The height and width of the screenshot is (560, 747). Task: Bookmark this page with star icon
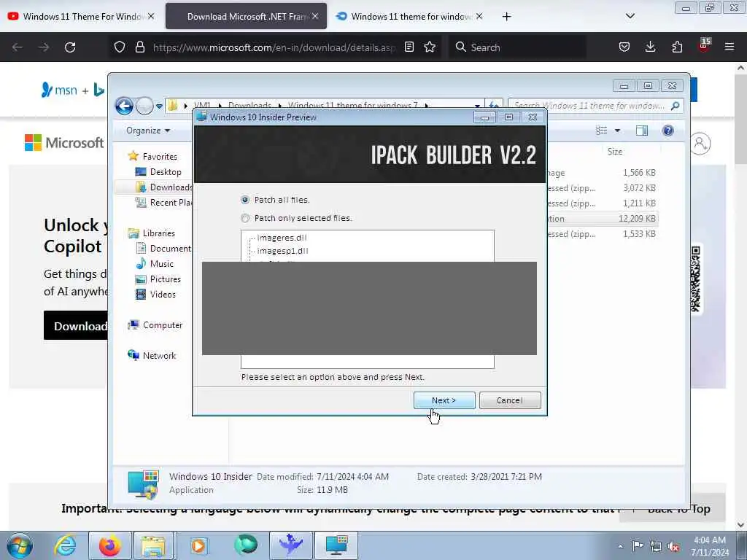pos(430,47)
